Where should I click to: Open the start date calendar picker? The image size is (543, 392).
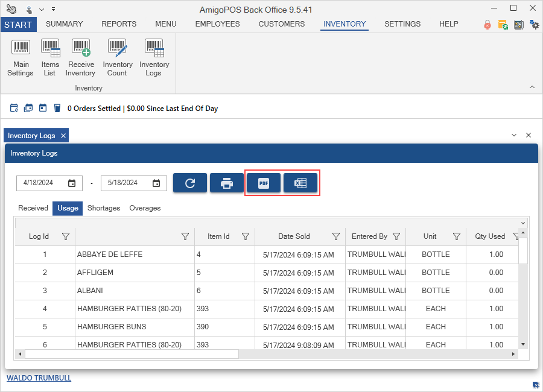tap(72, 183)
